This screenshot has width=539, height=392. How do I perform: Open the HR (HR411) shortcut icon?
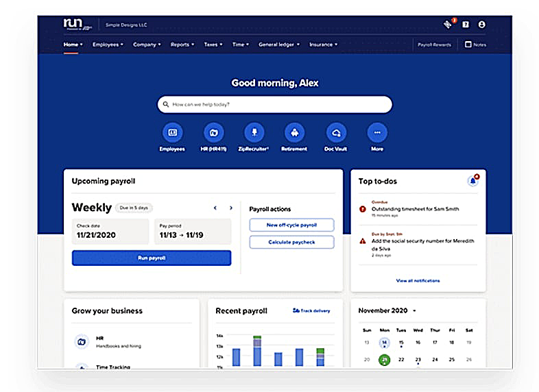[x=213, y=133]
